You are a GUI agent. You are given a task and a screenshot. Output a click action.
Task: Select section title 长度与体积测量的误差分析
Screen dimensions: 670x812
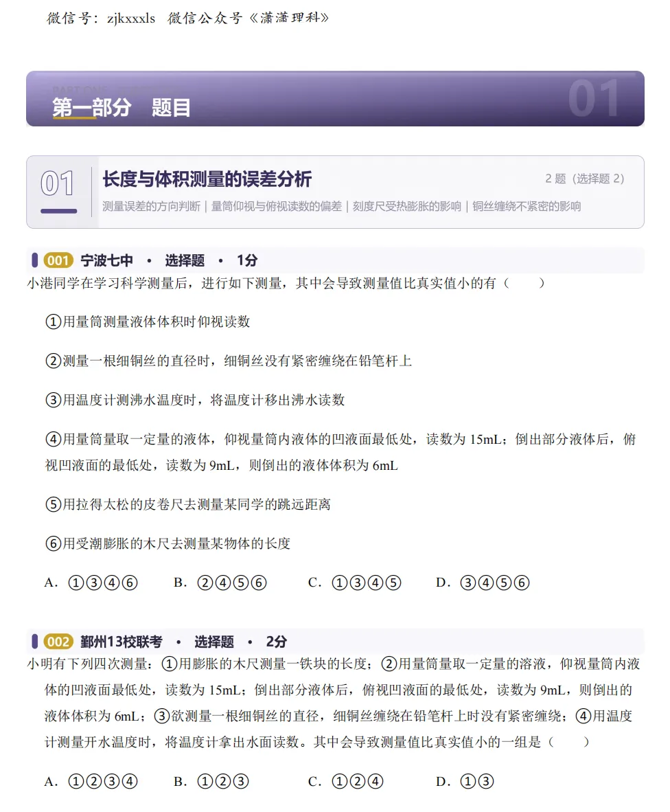click(x=207, y=179)
